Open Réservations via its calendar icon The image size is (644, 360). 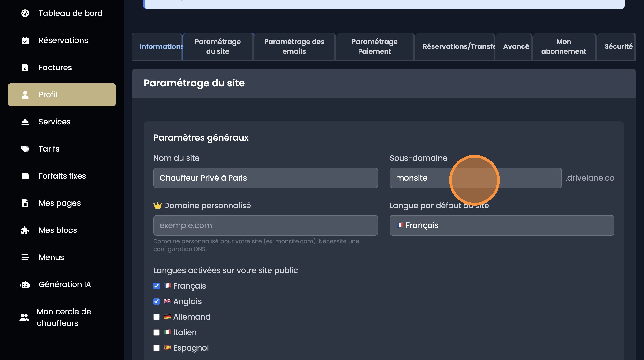(x=25, y=40)
